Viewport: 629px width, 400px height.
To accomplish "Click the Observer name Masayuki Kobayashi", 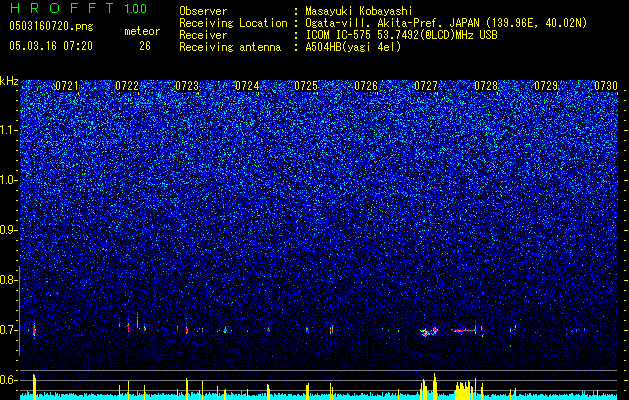I will (x=359, y=11).
